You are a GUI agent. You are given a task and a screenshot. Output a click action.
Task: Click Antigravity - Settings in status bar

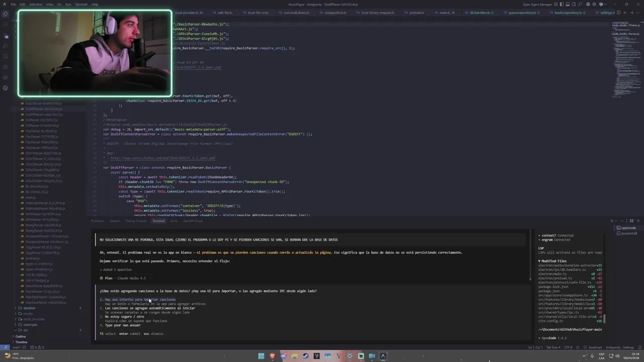click(x=620, y=347)
